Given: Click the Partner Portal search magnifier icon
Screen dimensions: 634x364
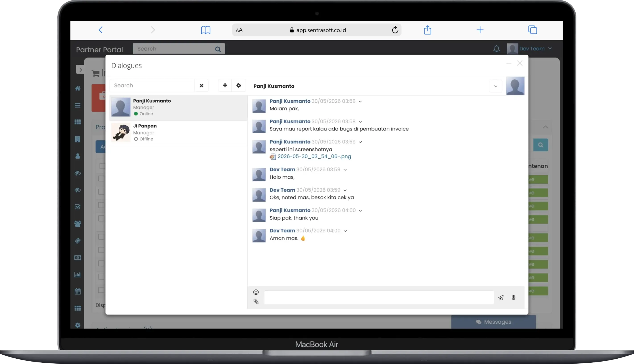Looking at the screenshot, I should [x=218, y=49].
